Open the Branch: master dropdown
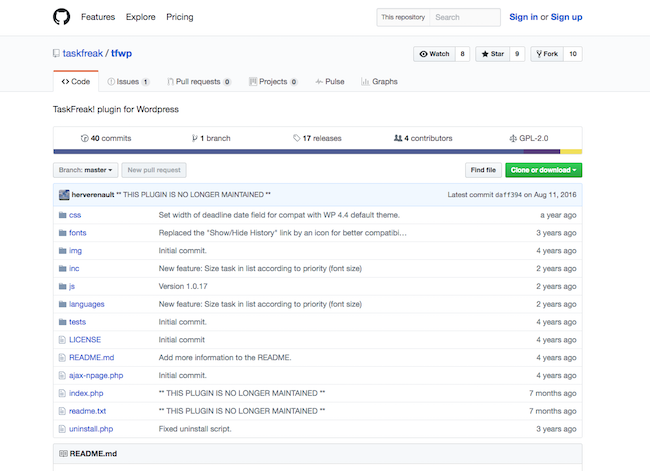Viewport: 650px width, 471px height. tap(85, 170)
